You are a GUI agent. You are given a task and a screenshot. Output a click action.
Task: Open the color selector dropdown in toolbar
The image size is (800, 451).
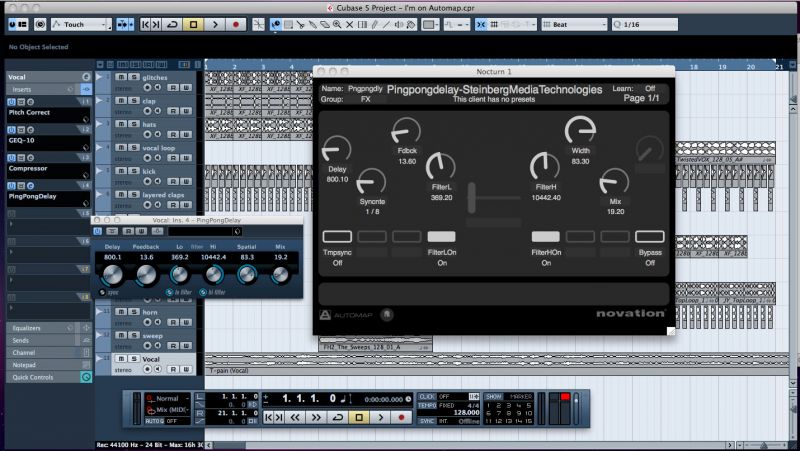point(430,24)
